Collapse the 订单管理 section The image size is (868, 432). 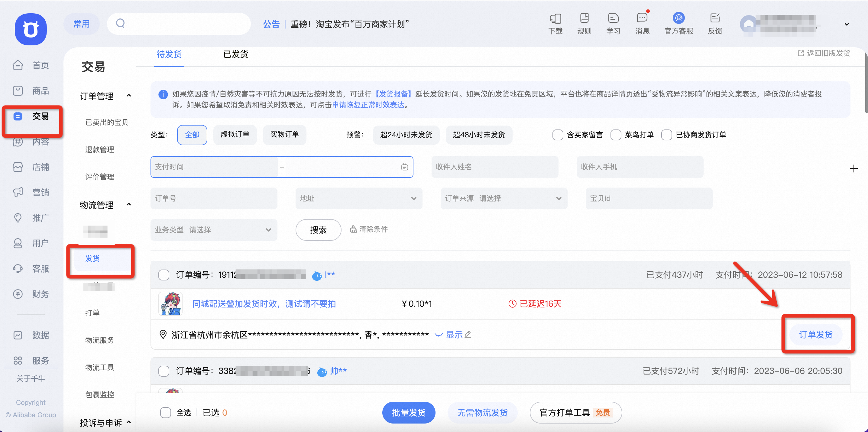(x=128, y=96)
